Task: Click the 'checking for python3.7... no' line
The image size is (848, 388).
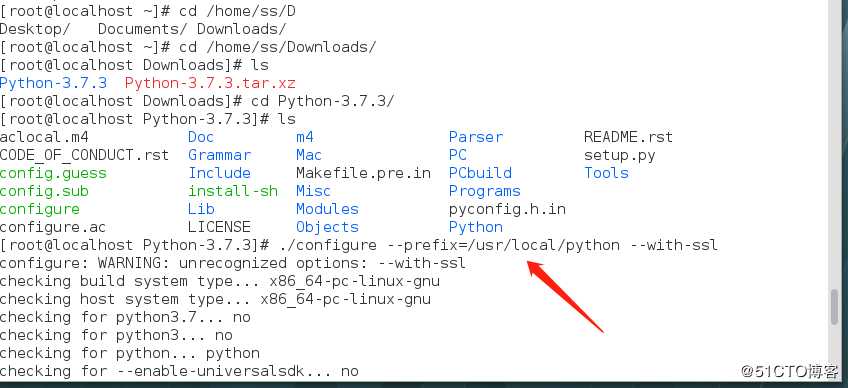Action: coord(125,317)
